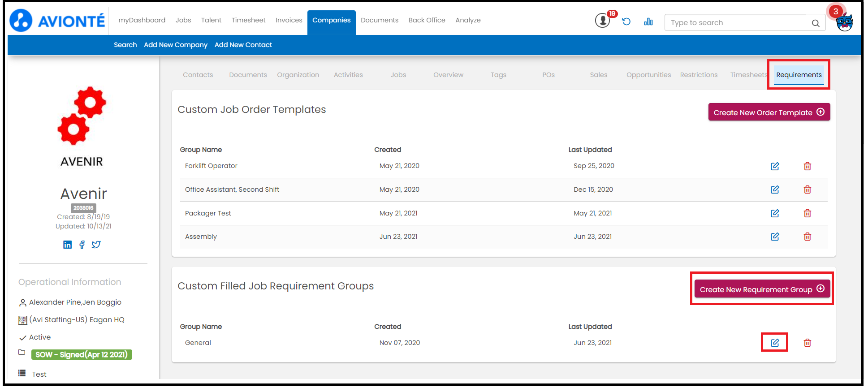The height and width of the screenshot is (392, 868).
Task: Switch to the Timesheets tab
Action: pos(749,75)
